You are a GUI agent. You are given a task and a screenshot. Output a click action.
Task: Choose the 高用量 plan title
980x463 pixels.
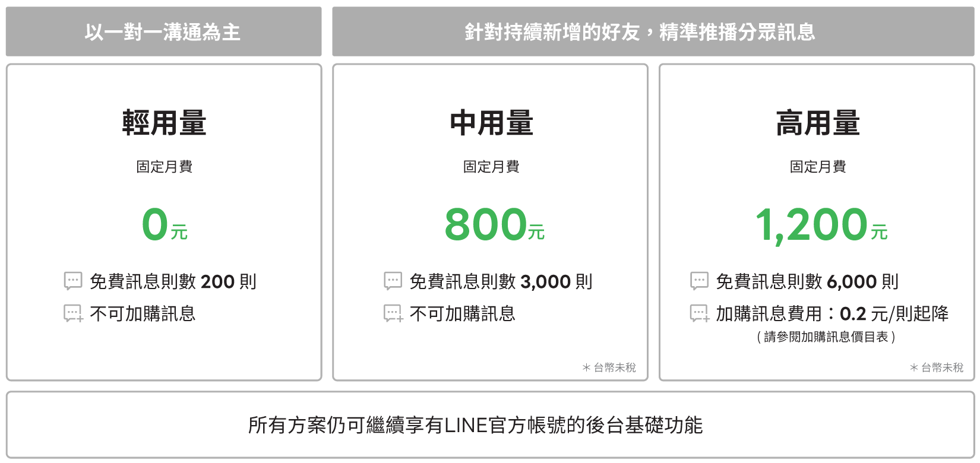817,123
